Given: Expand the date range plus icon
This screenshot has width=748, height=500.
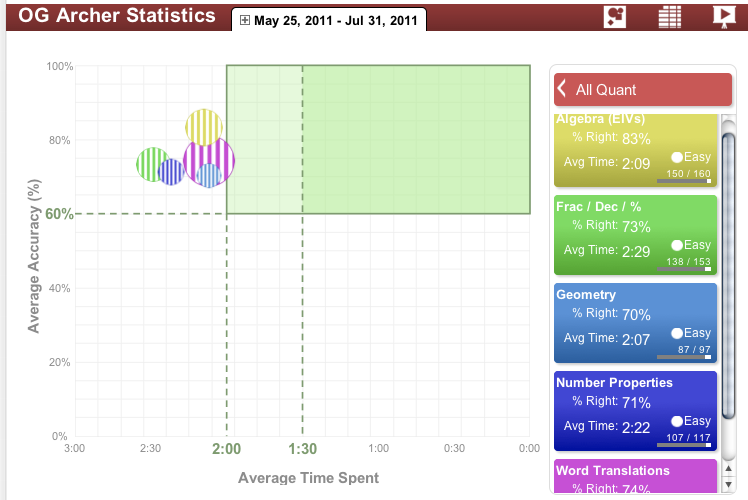Looking at the screenshot, I should point(245,20).
